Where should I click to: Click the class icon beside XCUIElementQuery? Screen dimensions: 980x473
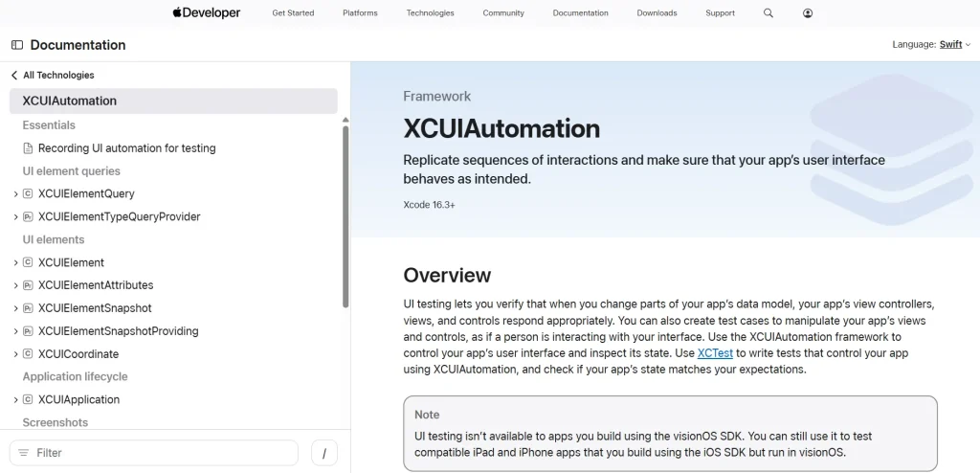coord(28,194)
